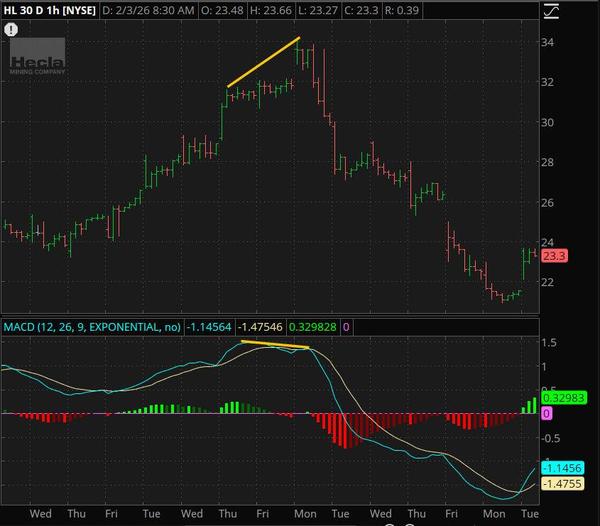Click the Hecla Mining Company logo
This screenshot has height=526, width=600.
coord(37,56)
